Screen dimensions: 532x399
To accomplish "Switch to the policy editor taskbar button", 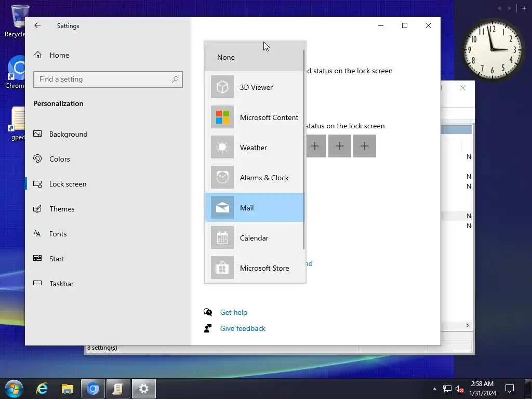I will (118, 389).
